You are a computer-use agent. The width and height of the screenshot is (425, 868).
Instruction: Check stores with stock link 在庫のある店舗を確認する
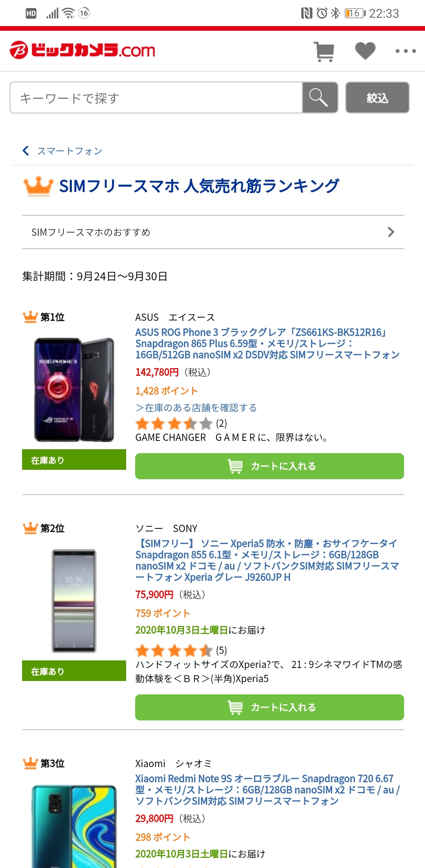196,408
